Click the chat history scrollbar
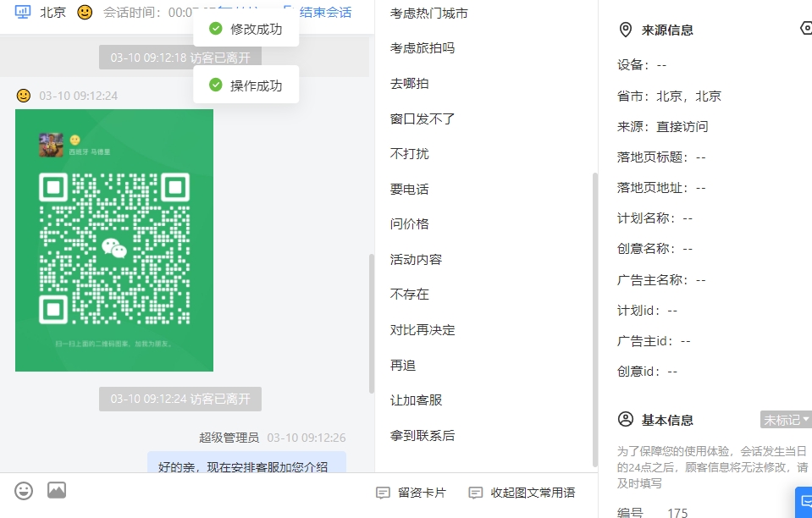The width and height of the screenshot is (812, 518). [372, 323]
